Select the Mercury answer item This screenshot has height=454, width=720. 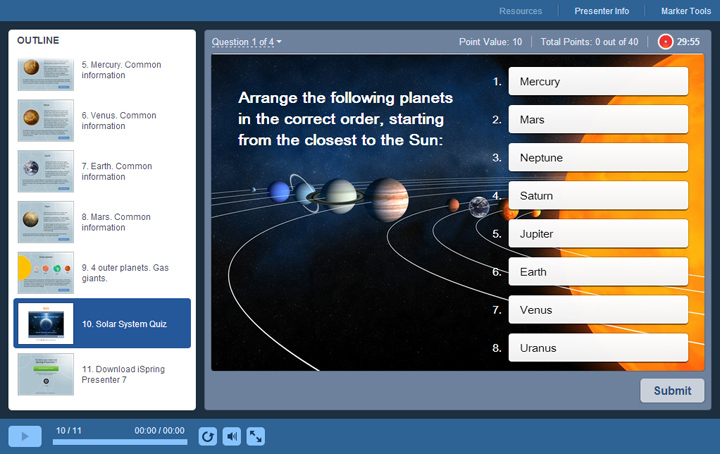[x=598, y=81]
